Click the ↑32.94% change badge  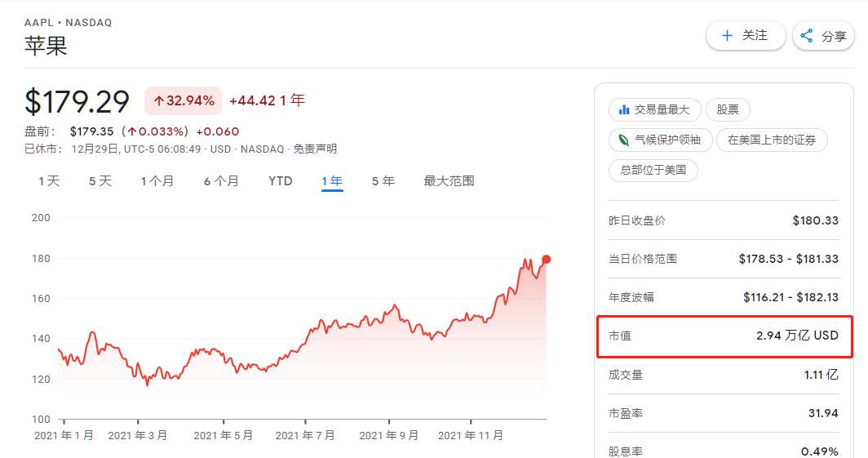184,100
